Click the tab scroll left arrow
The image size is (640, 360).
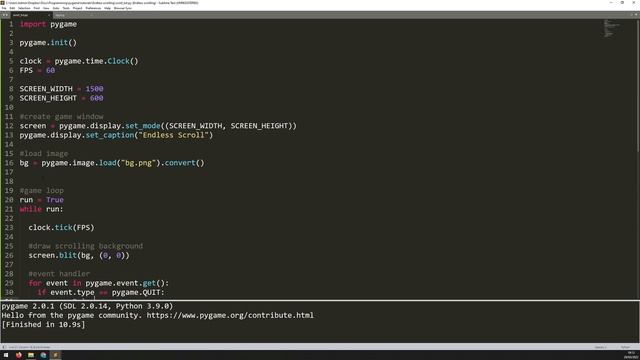[4, 15]
